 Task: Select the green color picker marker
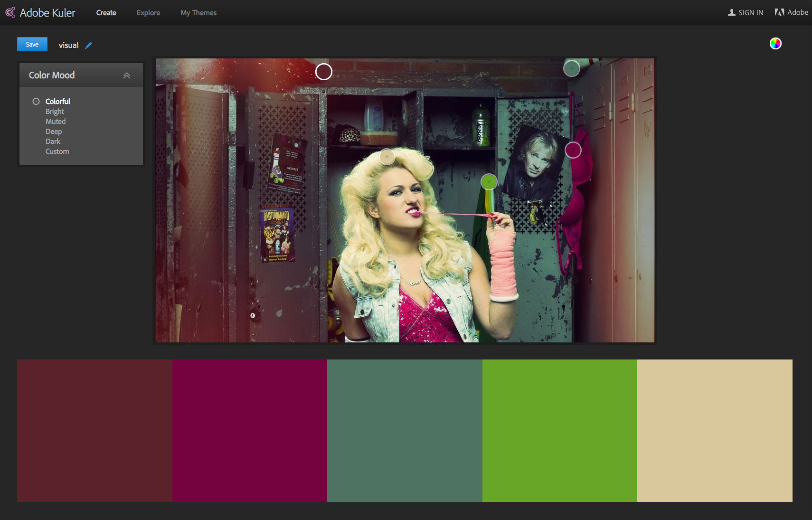(x=489, y=181)
